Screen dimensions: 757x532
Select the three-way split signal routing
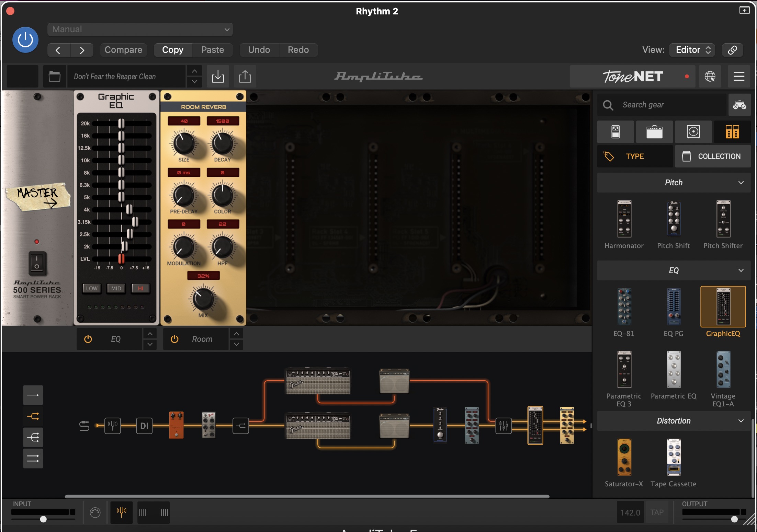[33, 438]
